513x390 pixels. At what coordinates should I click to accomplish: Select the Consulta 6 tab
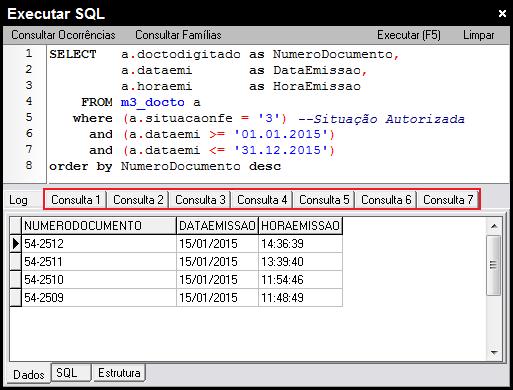point(386,200)
